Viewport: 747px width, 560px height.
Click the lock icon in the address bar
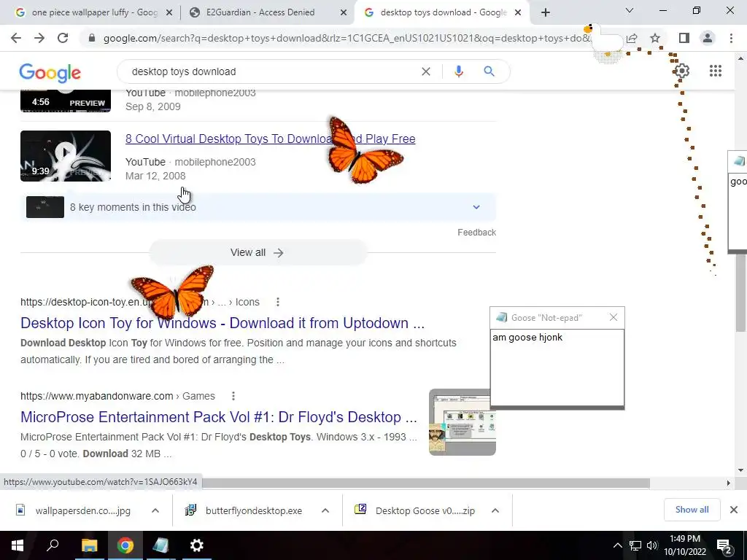pos(92,38)
